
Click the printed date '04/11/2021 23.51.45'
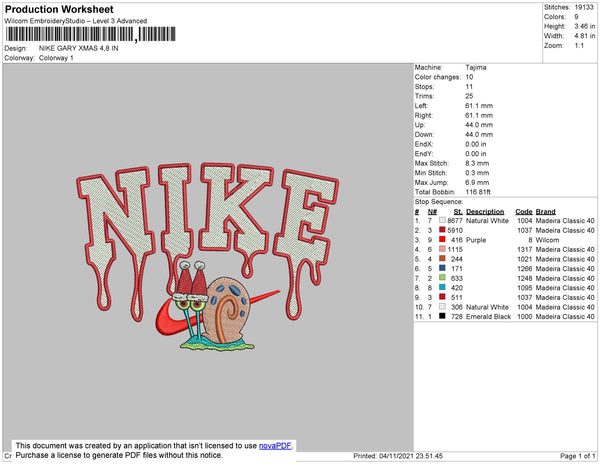tap(411, 456)
